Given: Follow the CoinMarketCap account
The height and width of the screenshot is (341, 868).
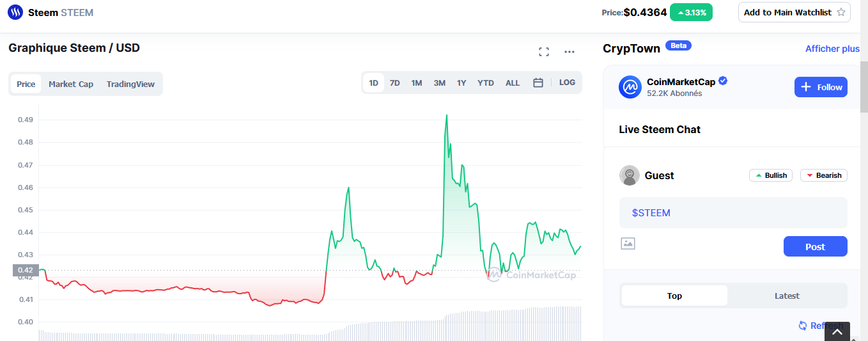Looking at the screenshot, I should click(x=821, y=87).
